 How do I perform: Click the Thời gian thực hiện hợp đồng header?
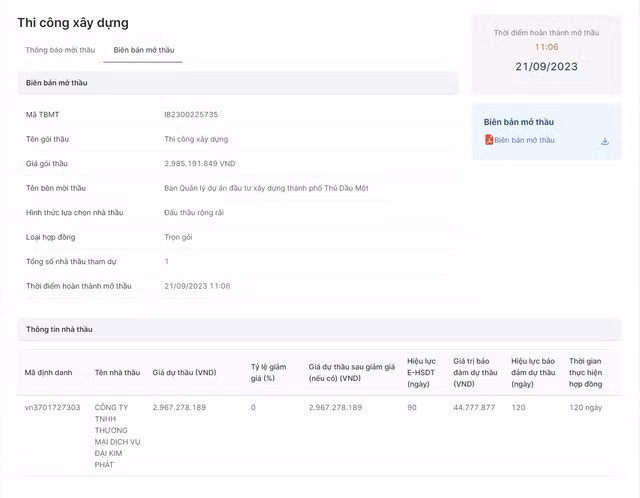pyautogui.click(x=586, y=372)
